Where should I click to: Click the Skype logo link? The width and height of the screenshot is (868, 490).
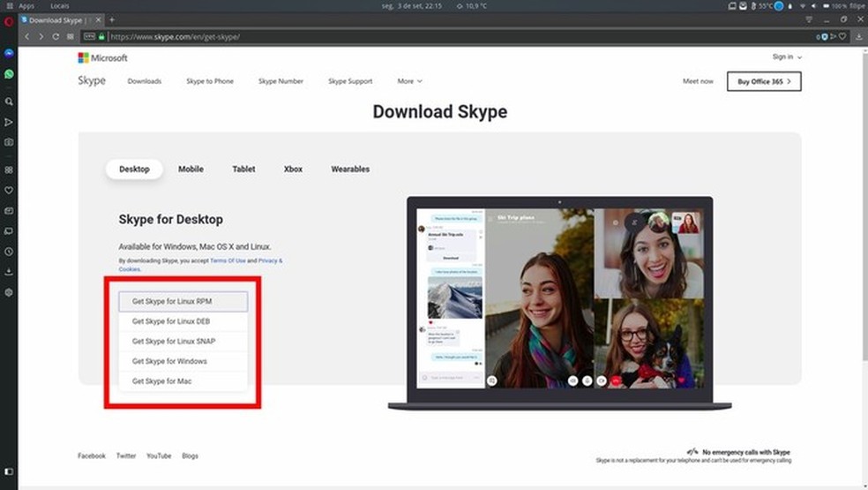coord(92,80)
